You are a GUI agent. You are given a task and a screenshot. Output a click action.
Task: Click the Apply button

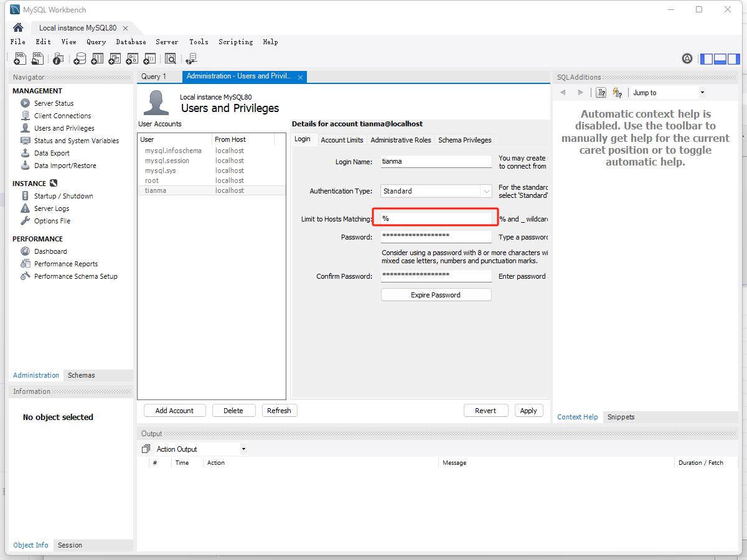[x=529, y=411]
